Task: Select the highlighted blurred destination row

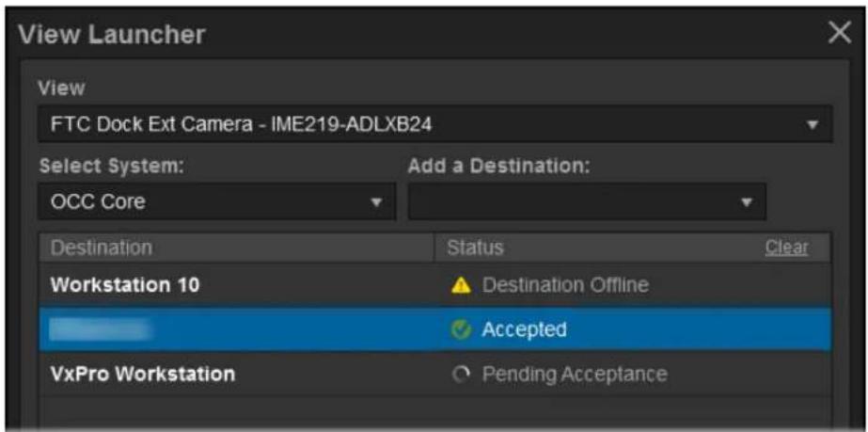Action: point(435,329)
